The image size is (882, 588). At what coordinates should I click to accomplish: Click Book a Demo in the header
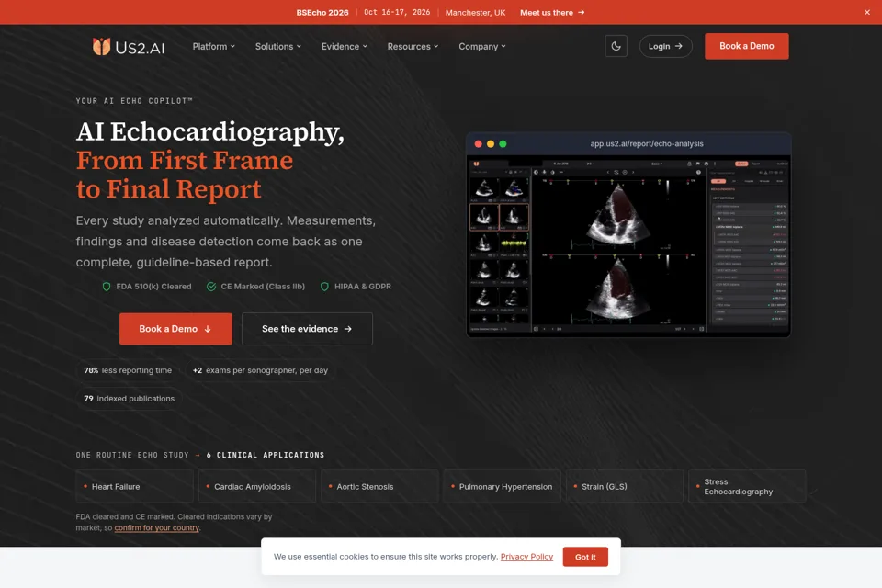click(746, 46)
